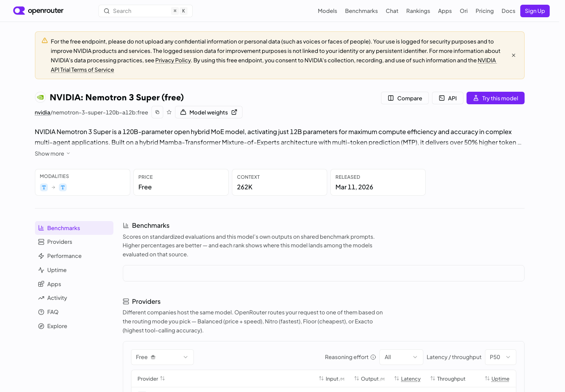
Task: Open the Reasoning effort info tooltip icon
Action: 373,357
